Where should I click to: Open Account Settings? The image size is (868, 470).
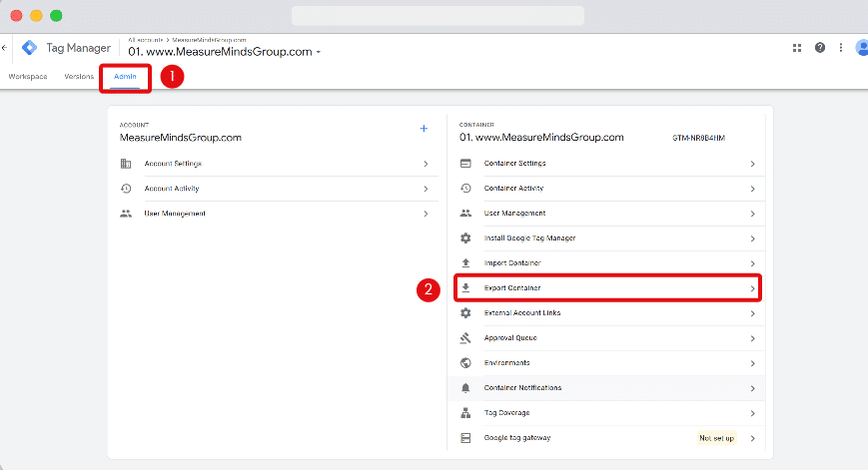pos(279,164)
